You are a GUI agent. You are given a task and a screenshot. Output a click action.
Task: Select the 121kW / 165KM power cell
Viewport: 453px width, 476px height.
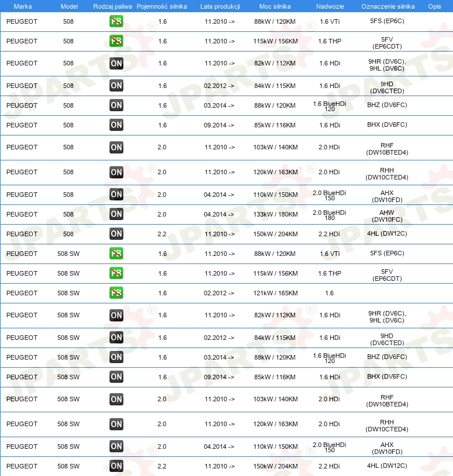[x=276, y=293]
